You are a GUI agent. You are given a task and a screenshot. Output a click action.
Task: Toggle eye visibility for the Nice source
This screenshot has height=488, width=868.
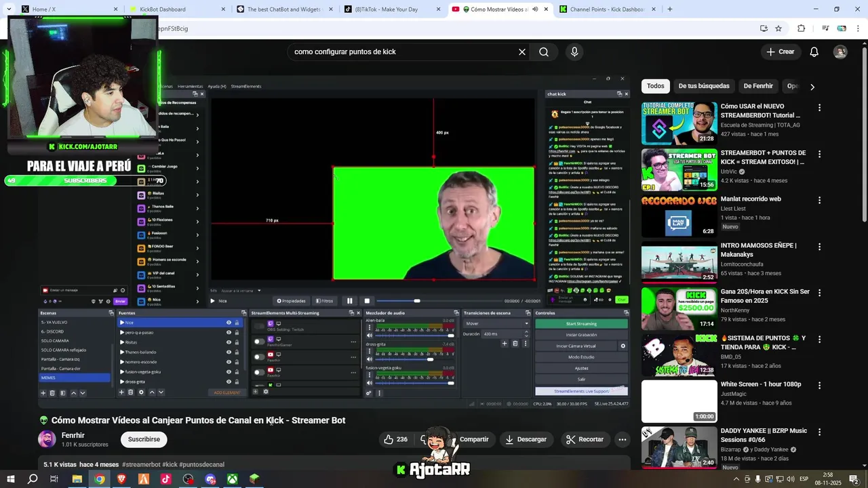(229, 323)
